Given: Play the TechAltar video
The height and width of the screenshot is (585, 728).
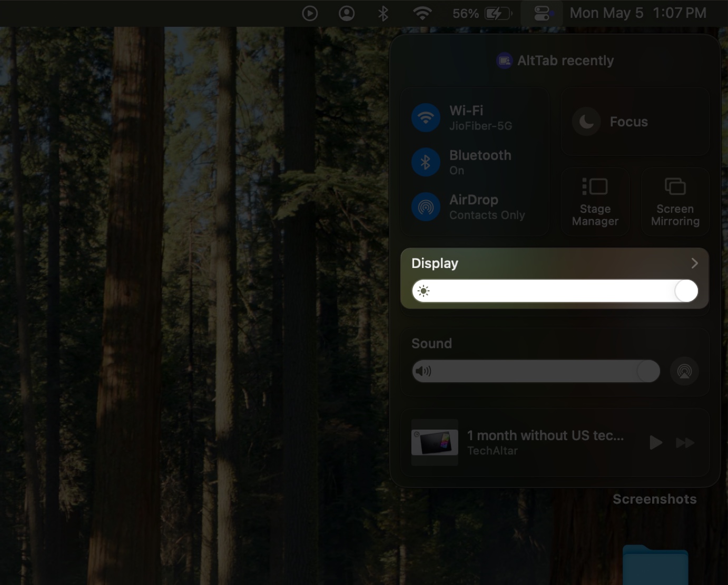Looking at the screenshot, I should coord(655,442).
